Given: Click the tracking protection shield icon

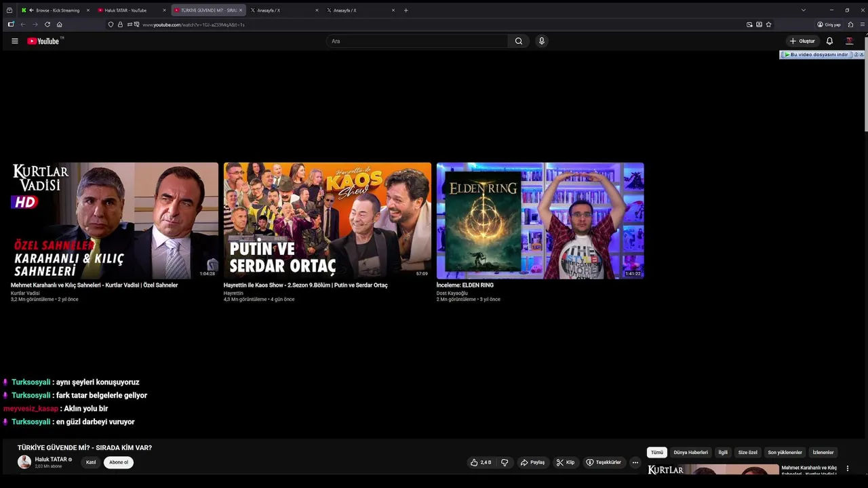Looking at the screenshot, I should click(x=111, y=24).
